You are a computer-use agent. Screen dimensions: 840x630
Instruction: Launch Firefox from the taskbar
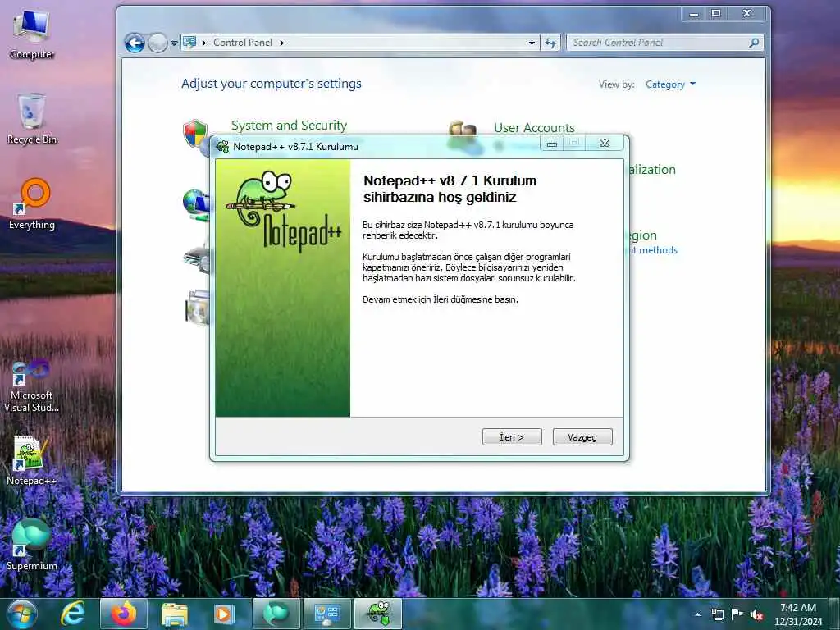124,614
